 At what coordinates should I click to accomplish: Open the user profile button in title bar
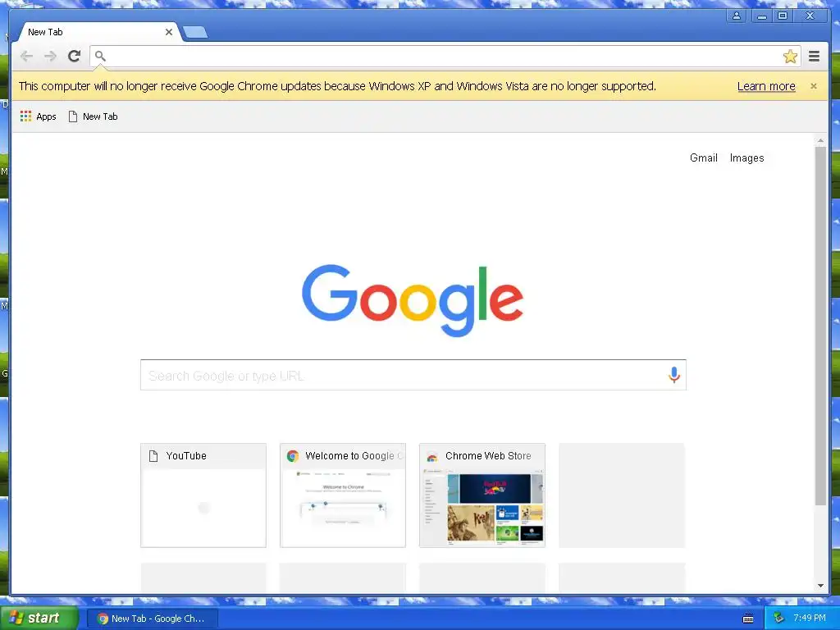pos(737,16)
